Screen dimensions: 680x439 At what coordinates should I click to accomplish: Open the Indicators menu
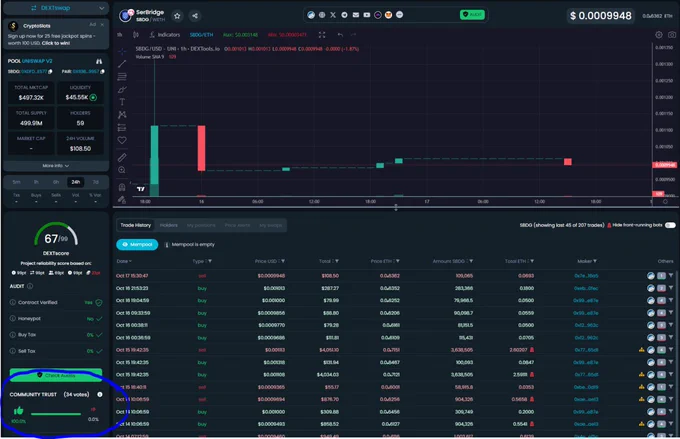click(165, 35)
